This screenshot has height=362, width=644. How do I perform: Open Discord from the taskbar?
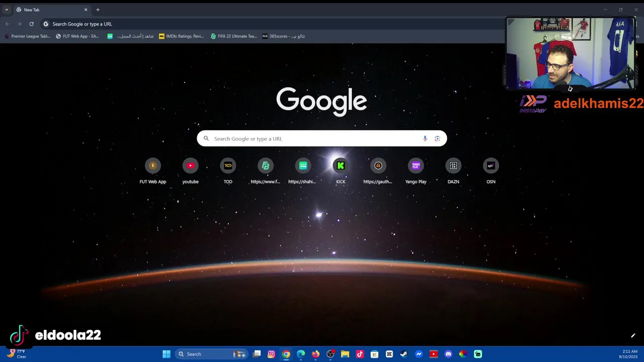point(448,354)
